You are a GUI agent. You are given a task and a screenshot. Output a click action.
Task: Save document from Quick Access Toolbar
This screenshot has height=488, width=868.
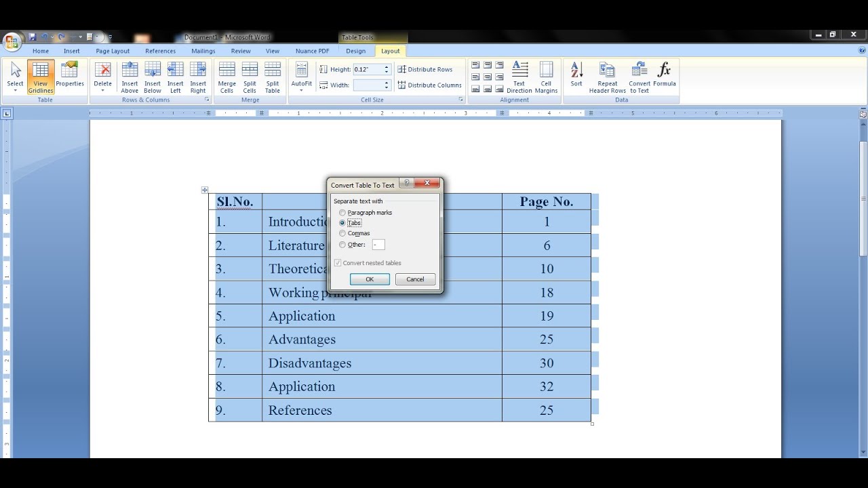click(x=32, y=37)
